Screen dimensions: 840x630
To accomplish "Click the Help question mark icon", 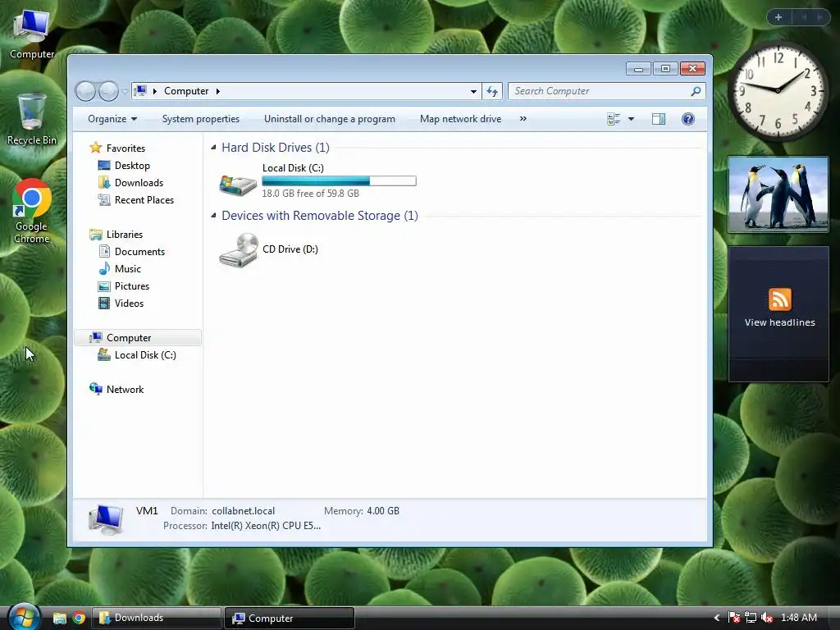I will click(x=688, y=119).
